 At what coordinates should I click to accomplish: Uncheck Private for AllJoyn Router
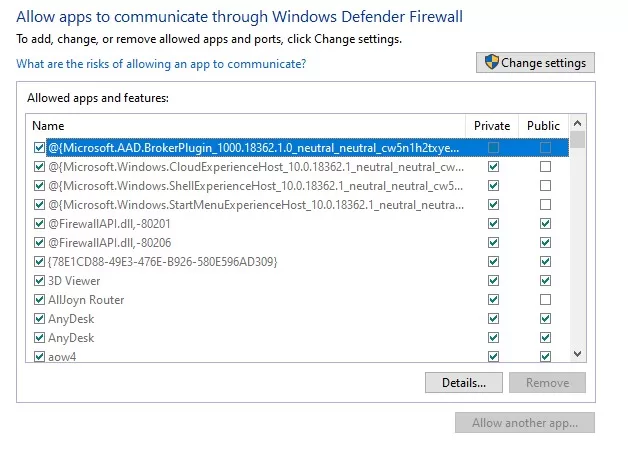493,300
